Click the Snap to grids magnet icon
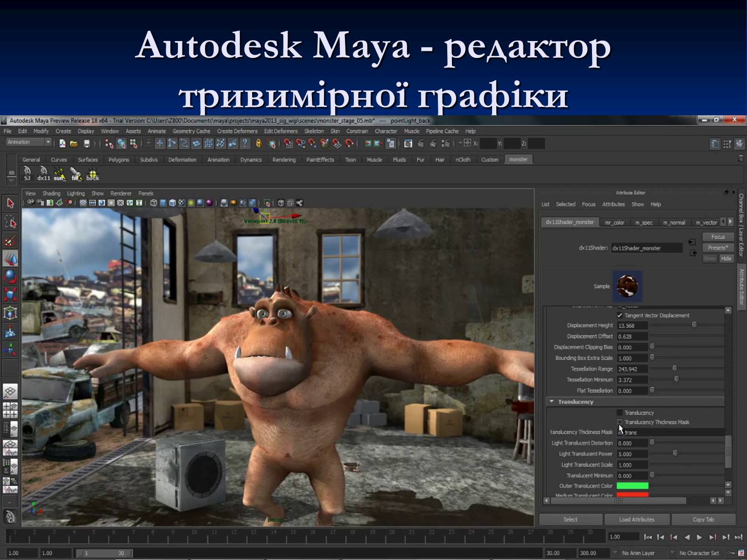 click(x=288, y=144)
